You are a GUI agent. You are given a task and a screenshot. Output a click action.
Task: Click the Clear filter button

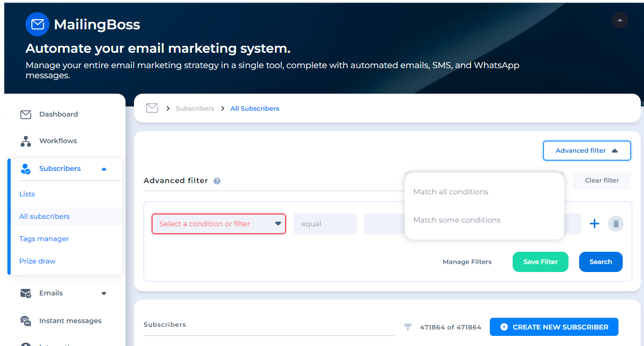602,180
